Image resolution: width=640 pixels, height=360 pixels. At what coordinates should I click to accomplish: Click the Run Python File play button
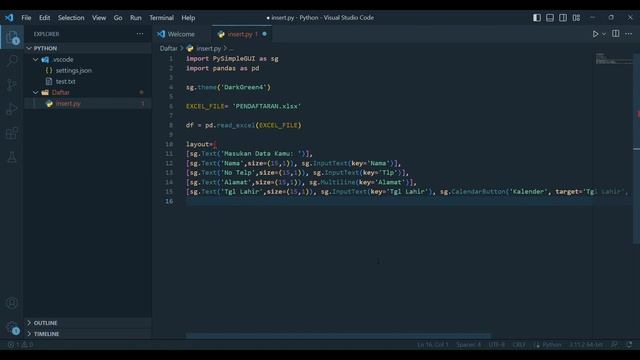[596, 34]
